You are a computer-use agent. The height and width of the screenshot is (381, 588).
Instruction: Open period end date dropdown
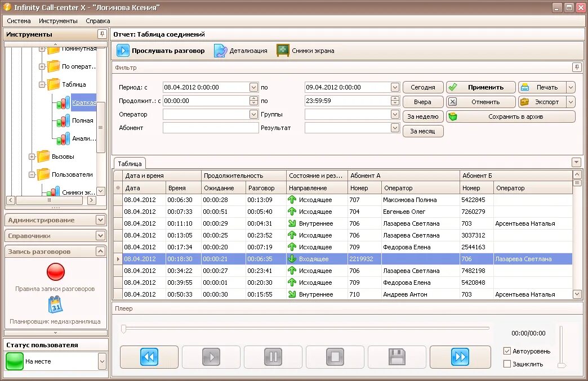pyautogui.click(x=395, y=87)
